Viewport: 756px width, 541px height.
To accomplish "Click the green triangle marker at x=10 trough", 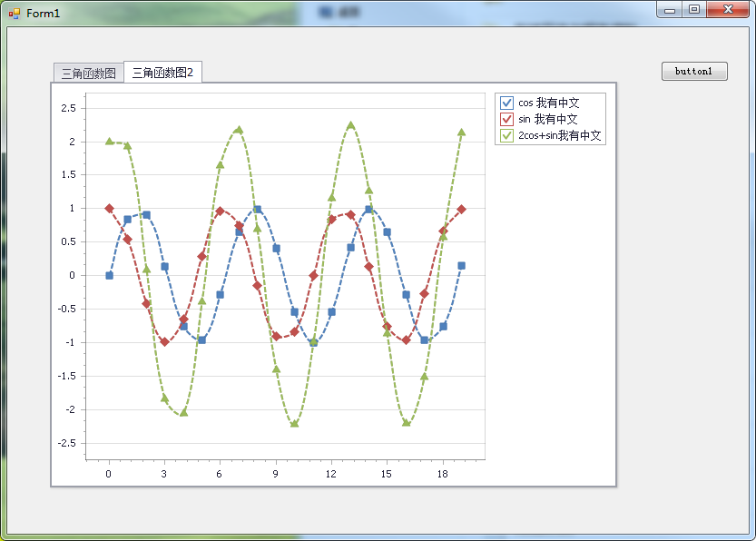I will [295, 423].
